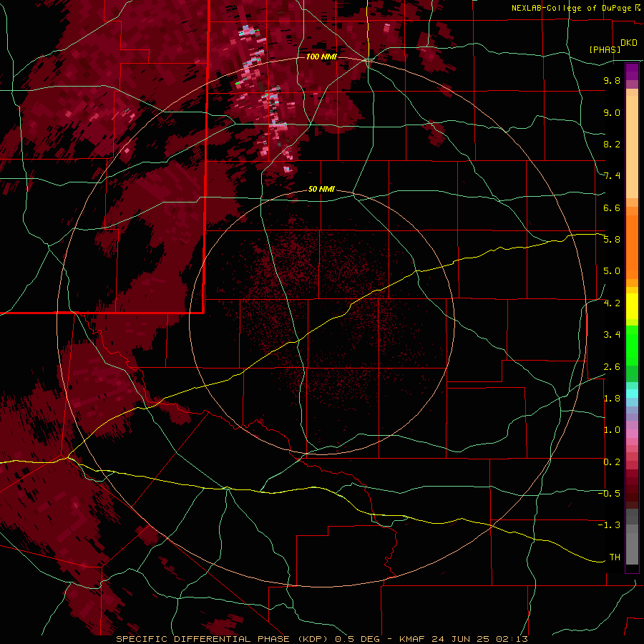
Task: Select the purple band atop the color bar
Action: tap(632, 72)
